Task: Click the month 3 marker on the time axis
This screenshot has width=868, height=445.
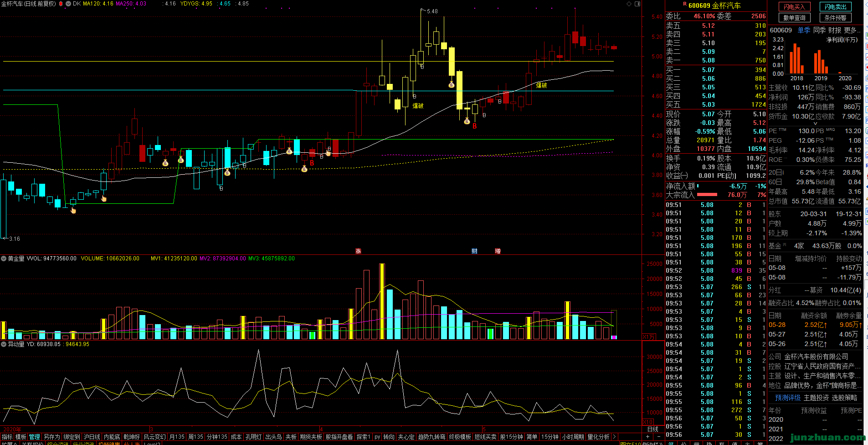Action: (151, 429)
